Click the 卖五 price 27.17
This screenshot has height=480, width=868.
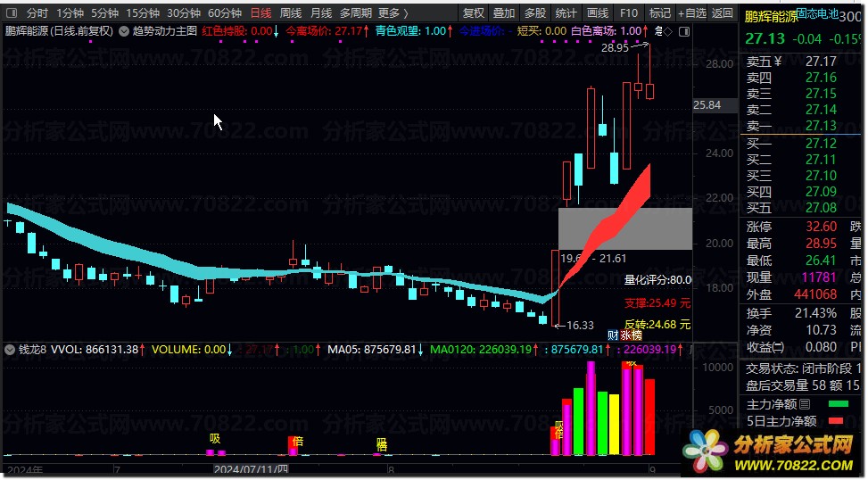point(821,62)
